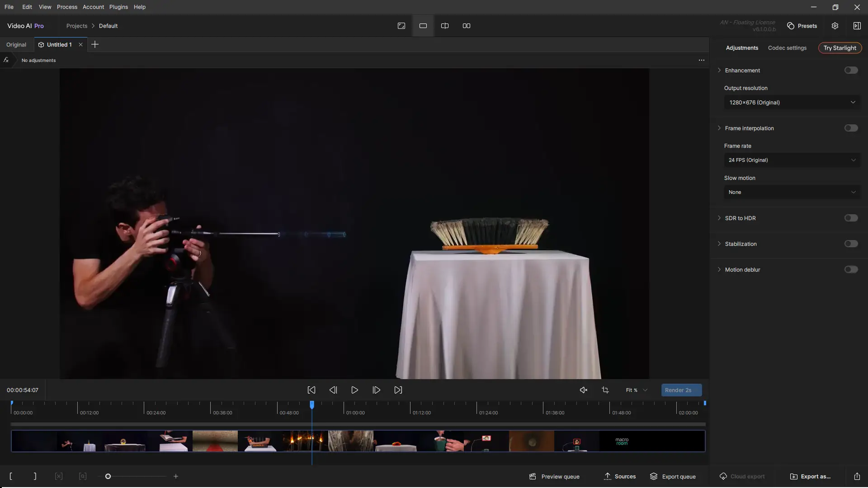Select the split view layout icon
The width and height of the screenshot is (868, 488).
(445, 26)
